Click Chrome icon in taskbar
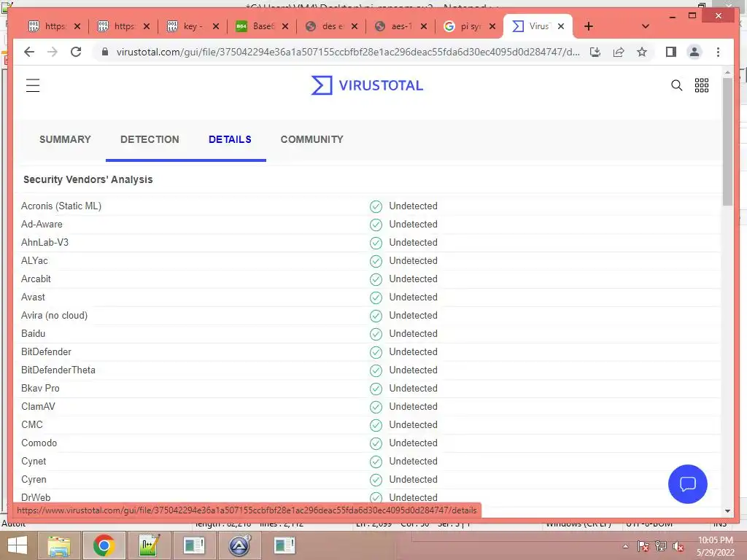747x560 pixels. [x=104, y=545]
